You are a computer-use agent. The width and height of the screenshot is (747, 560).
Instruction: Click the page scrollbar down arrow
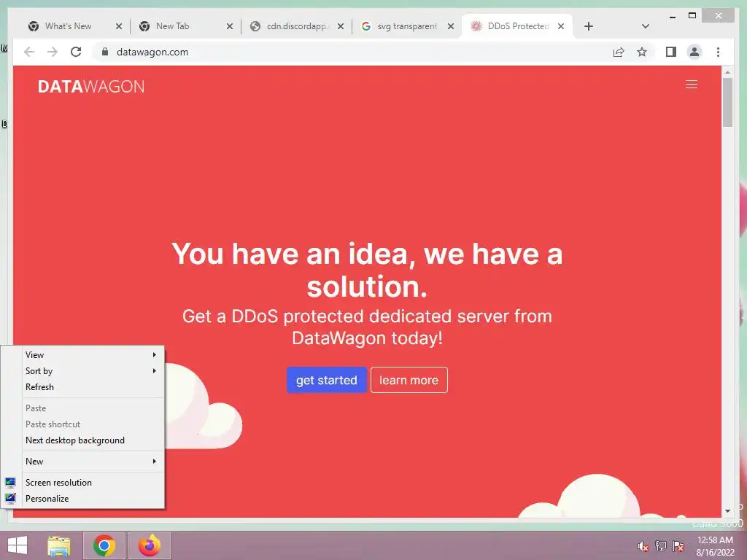point(727,511)
